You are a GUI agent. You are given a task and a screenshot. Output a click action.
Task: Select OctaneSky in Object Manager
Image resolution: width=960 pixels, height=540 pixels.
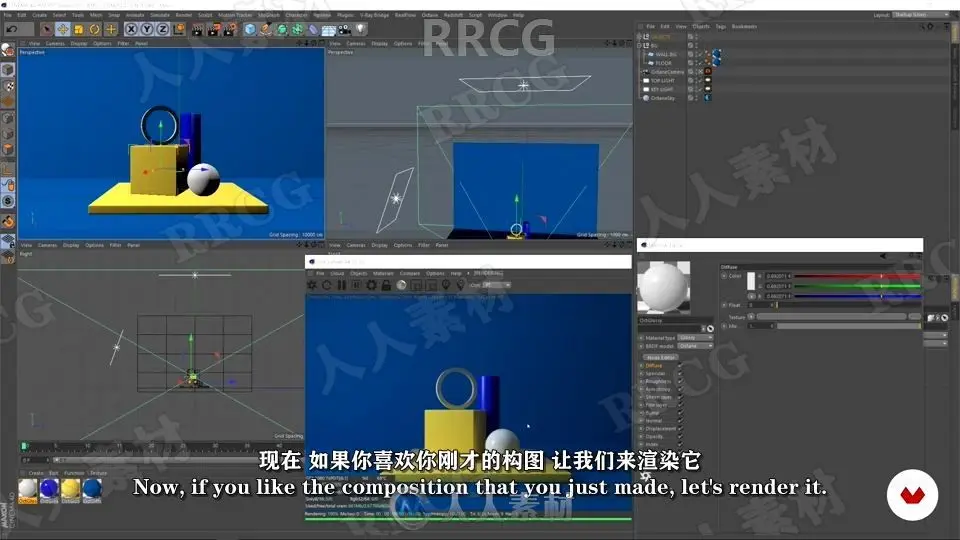point(663,98)
